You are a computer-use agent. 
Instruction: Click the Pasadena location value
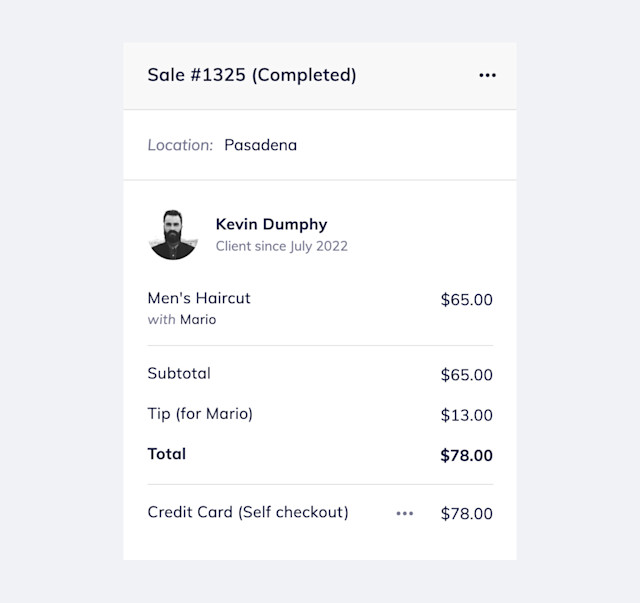[x=260, y=145]
